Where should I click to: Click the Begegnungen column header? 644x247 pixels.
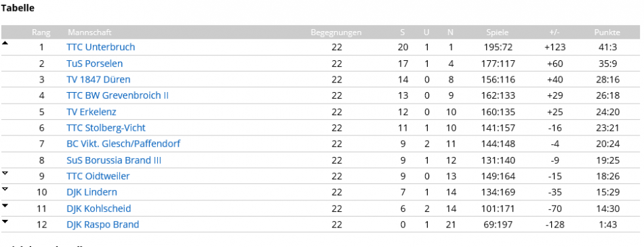[x=336, y=32]
